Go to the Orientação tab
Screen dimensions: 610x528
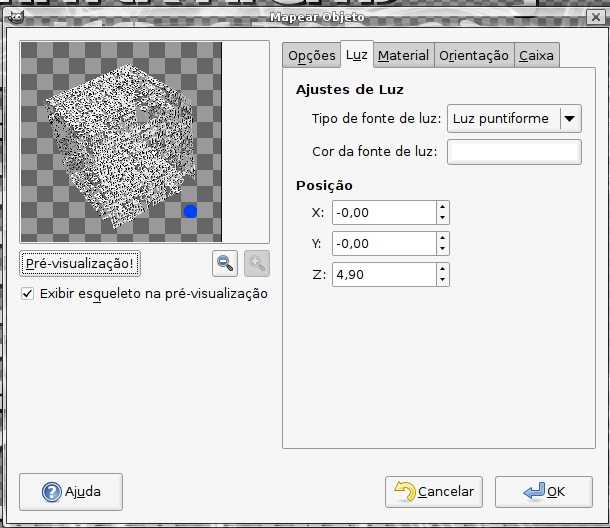pyautogui.click(x=474, y=55)
